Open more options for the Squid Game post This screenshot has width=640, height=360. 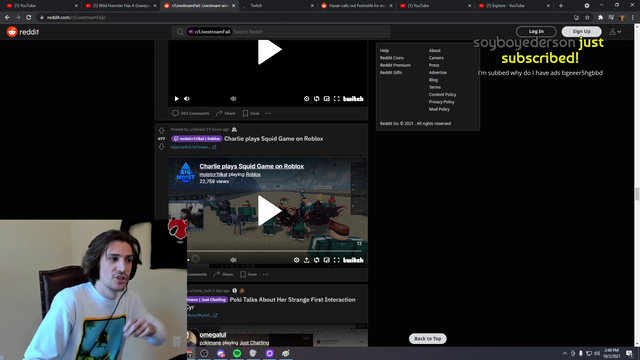coord(265,274)
